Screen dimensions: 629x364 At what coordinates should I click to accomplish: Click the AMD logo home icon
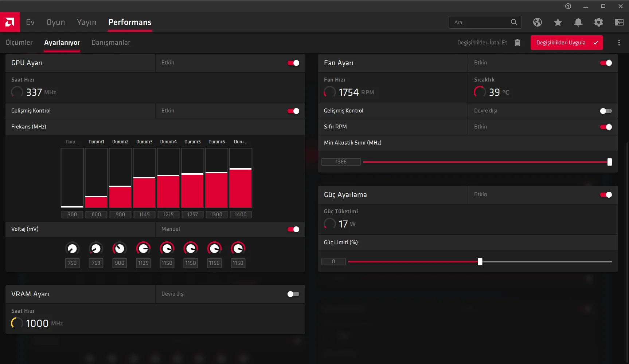[10, 22]
